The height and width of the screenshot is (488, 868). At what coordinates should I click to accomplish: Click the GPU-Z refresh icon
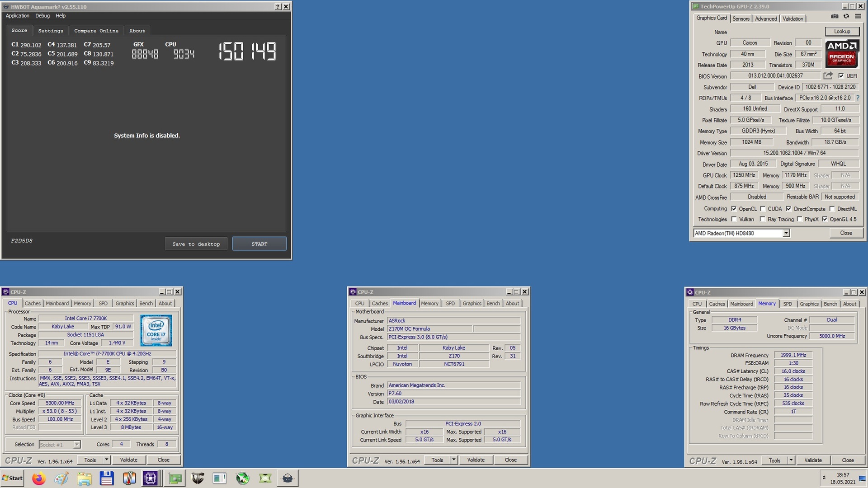[x=846, y=16]
